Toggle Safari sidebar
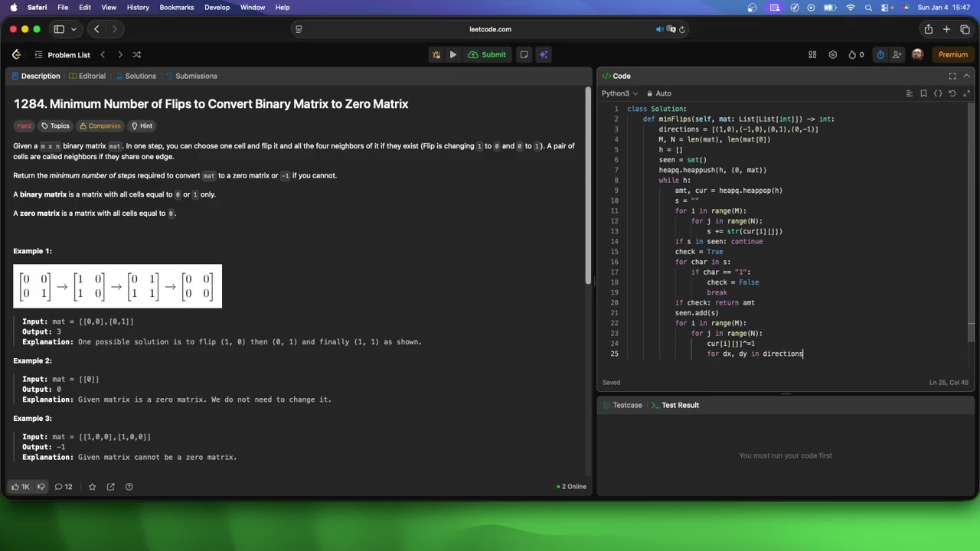 click(59, 29)
